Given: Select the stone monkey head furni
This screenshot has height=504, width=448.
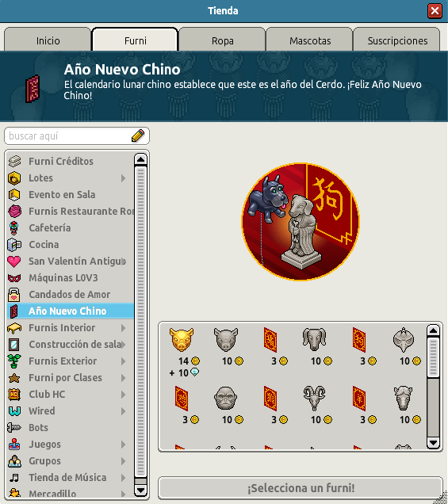Looking at the screenshot, I should pos(226,399).
